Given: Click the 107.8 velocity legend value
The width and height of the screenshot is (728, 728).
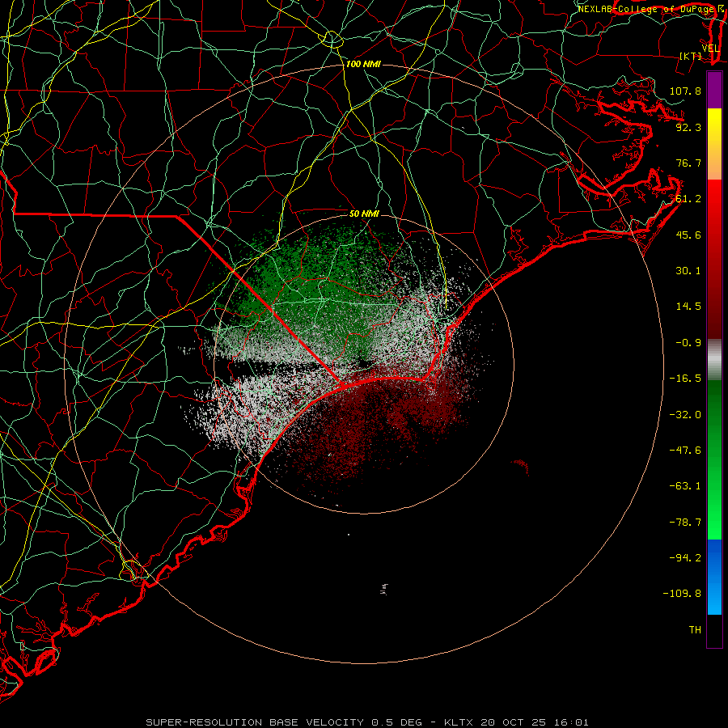Looking at the screenshot, I should [685, 91].
